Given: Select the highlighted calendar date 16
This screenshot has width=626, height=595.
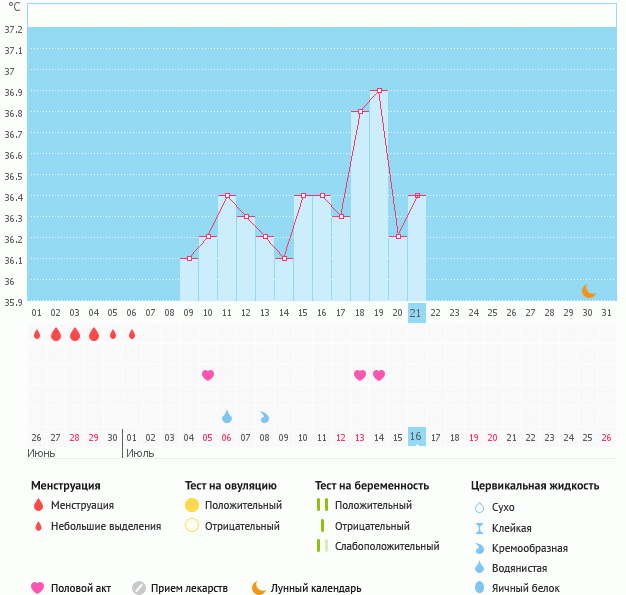Looking at the screenshot, I should [417, 437].
